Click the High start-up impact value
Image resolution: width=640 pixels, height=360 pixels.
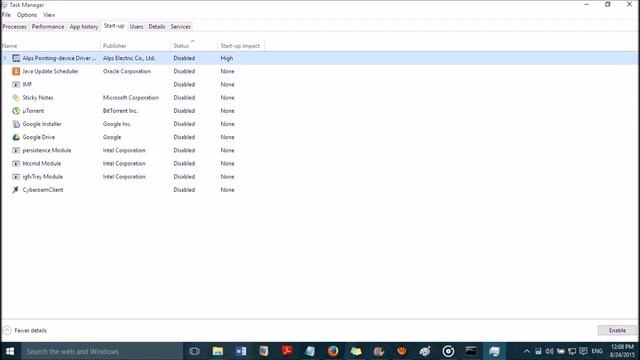click(x=227, y=58)
